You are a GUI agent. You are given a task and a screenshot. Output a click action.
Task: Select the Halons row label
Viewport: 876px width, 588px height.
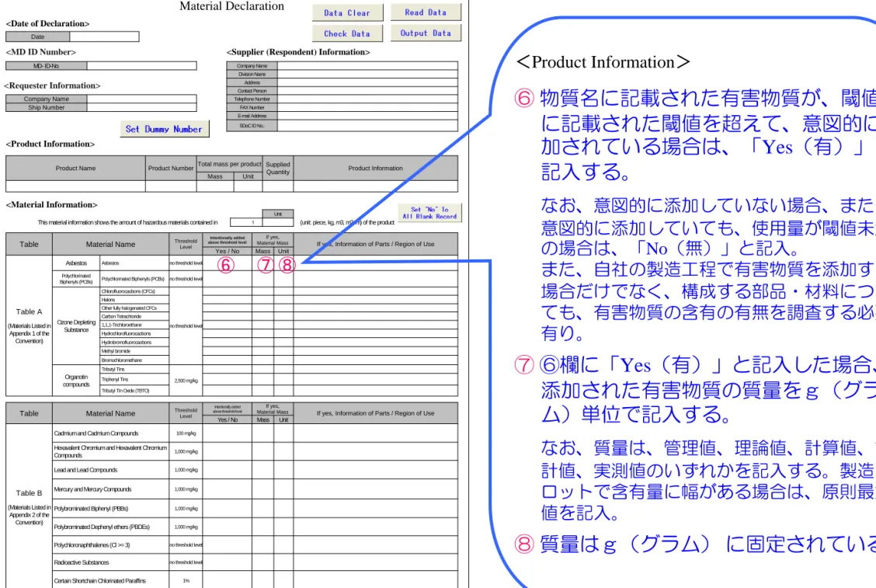pyautogui.click(x=134, y=300)
